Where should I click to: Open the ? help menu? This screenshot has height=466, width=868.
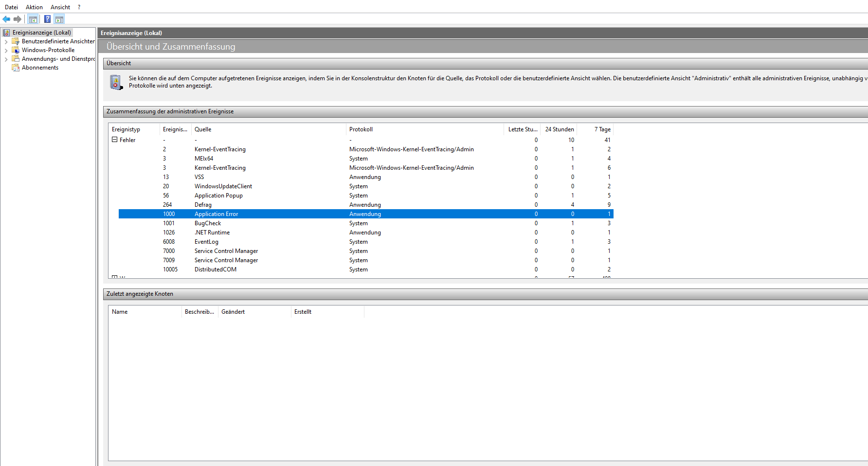(79, 7)
